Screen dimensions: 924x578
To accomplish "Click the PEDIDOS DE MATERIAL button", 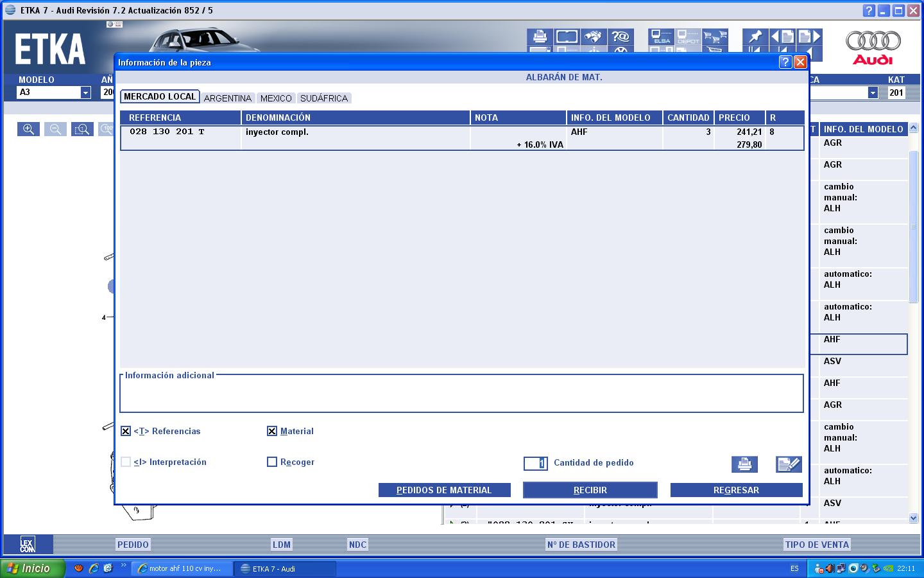I will [444, 490].
